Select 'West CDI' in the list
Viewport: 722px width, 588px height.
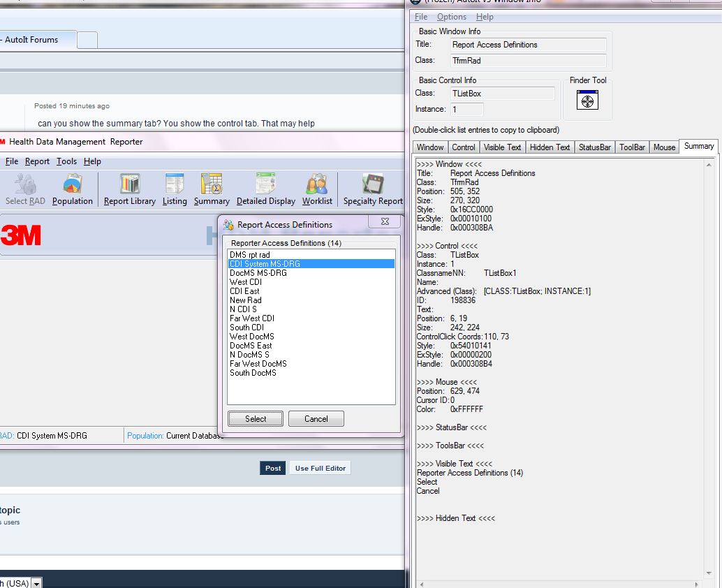311,282
